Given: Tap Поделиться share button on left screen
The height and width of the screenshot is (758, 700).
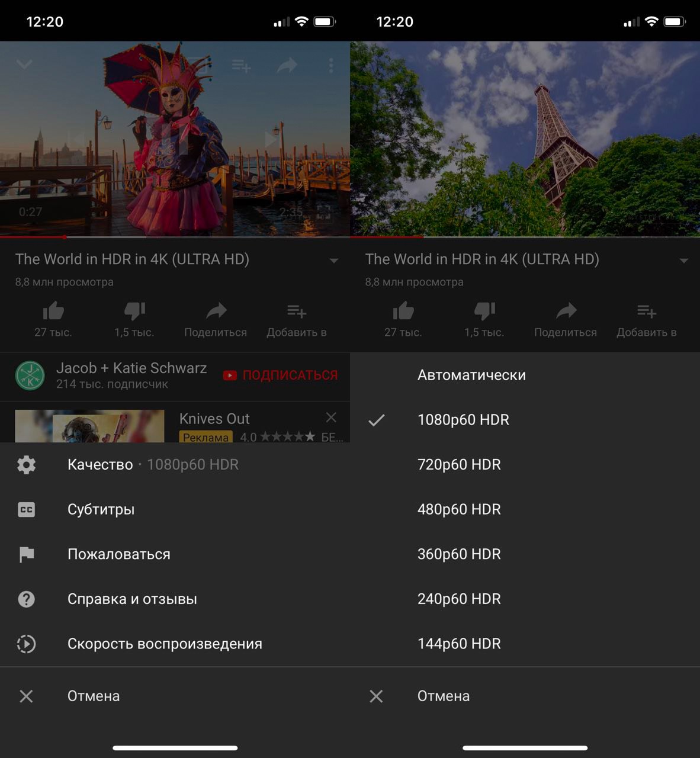Looking at the screenshot, I should [x=216, y=320].
